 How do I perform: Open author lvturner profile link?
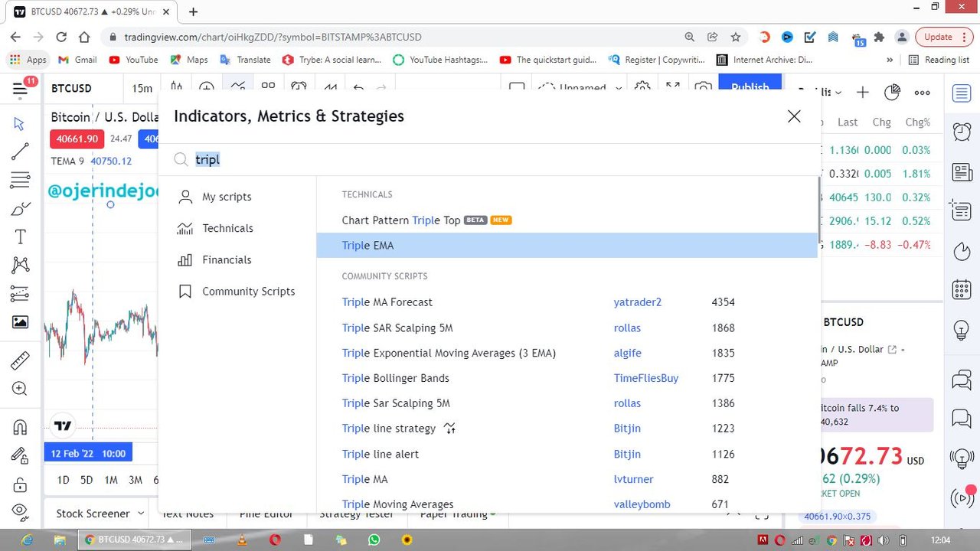coord(633,479)
